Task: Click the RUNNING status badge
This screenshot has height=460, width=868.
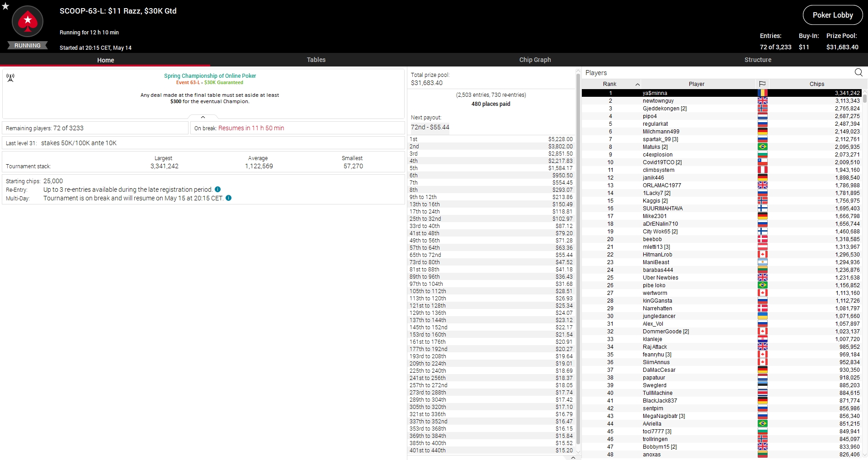Action: click(x=28, y=45)
